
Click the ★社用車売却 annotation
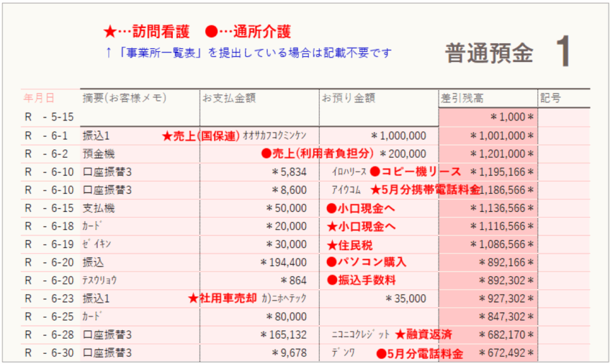(222, 298)
